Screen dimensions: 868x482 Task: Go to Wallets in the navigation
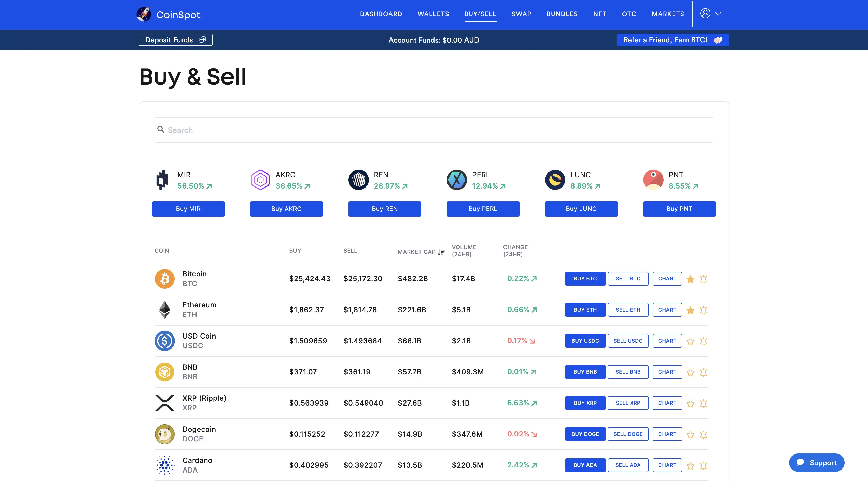pos(433,14)
